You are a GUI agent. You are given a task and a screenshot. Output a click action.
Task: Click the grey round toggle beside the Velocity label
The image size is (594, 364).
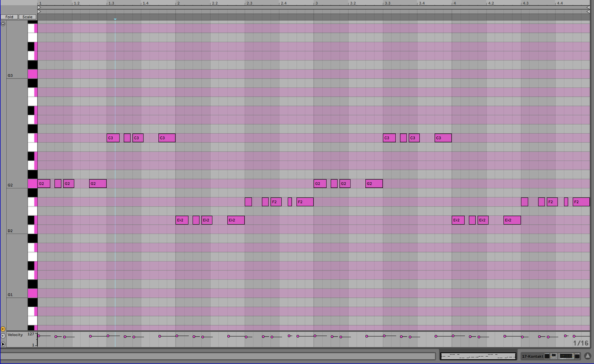(x=3, y=336)
